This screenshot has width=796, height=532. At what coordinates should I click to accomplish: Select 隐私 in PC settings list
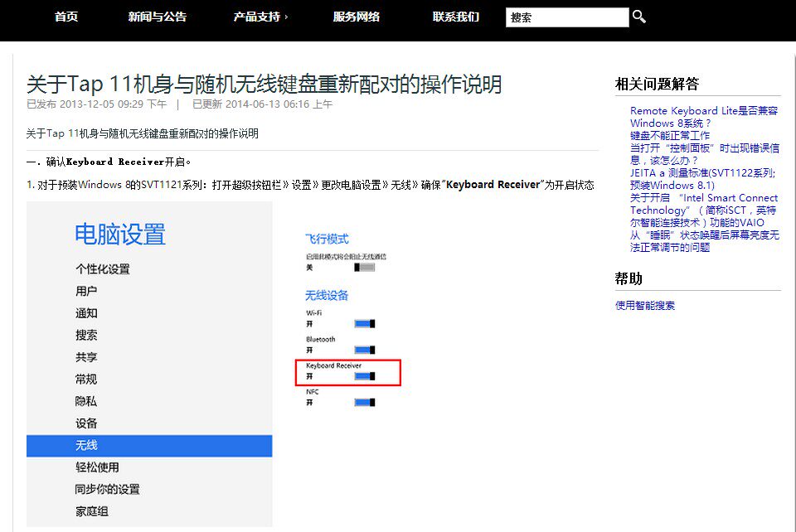coord(85,401)
